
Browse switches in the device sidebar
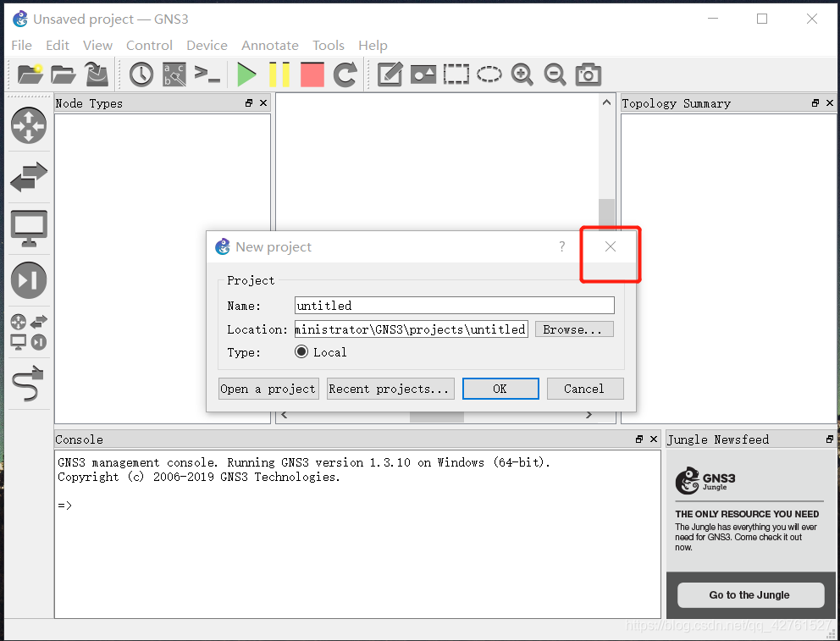(29, 177)
